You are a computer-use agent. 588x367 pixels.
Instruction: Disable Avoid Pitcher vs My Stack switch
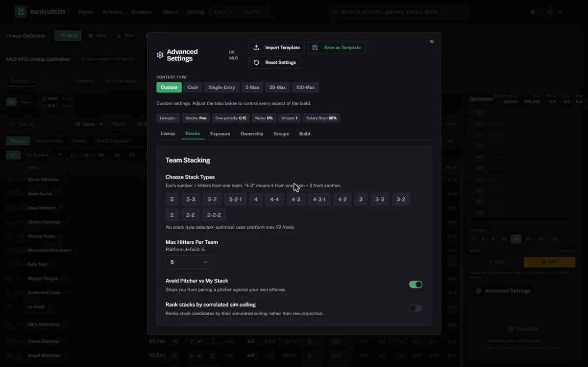pyautogui.click(x=416, y=285)
